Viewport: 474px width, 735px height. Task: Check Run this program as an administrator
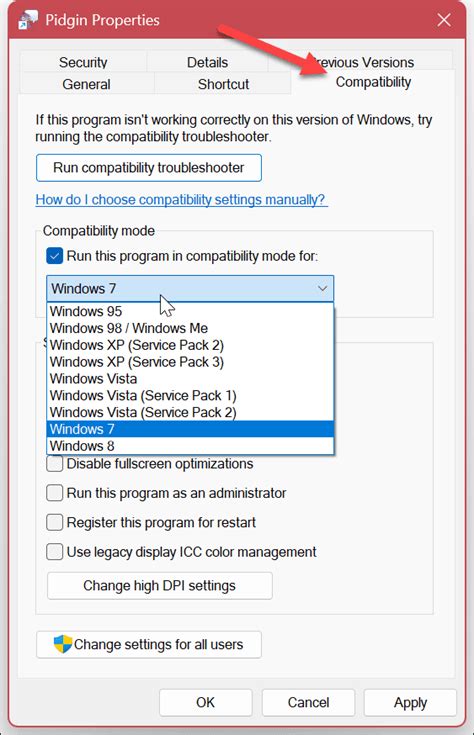(x=54, y=493)
